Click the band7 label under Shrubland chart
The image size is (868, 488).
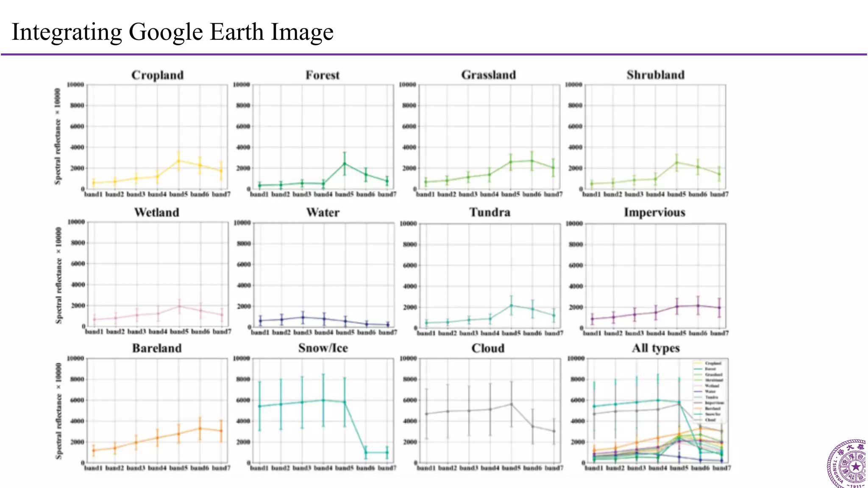coord(719,194)
